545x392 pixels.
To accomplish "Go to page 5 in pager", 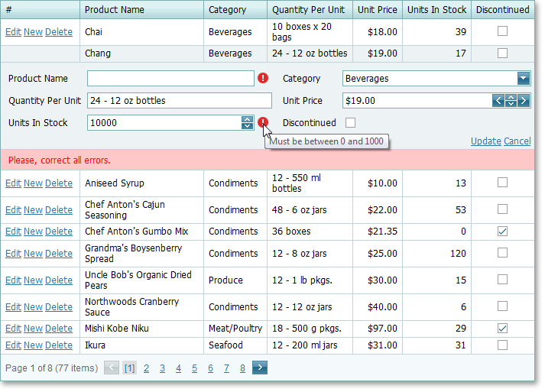I will coord(194,368).
